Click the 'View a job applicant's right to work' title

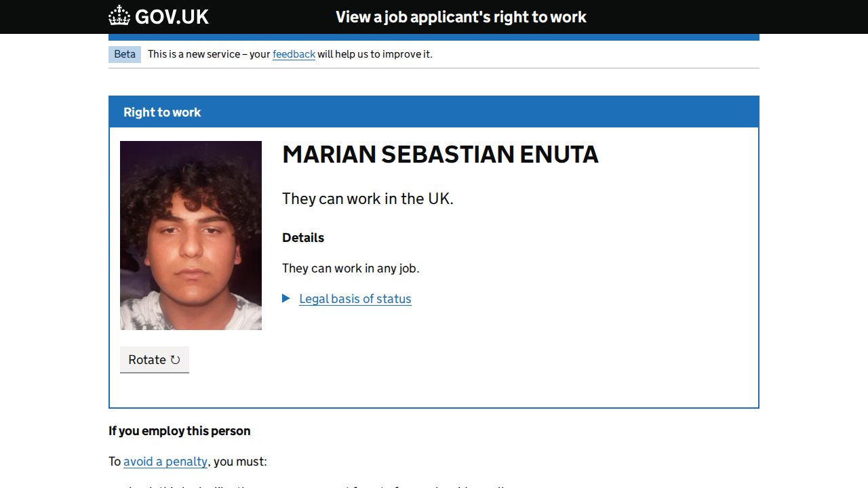coord(460,17)
